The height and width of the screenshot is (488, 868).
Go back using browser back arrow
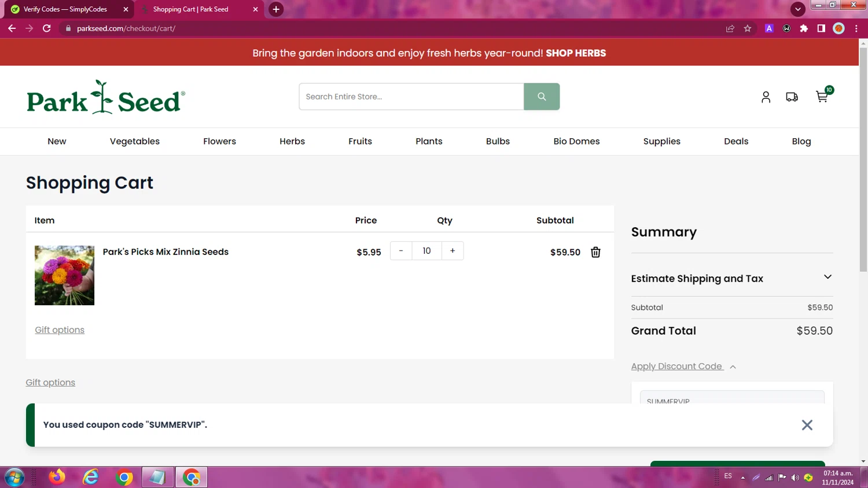[12, 28]
